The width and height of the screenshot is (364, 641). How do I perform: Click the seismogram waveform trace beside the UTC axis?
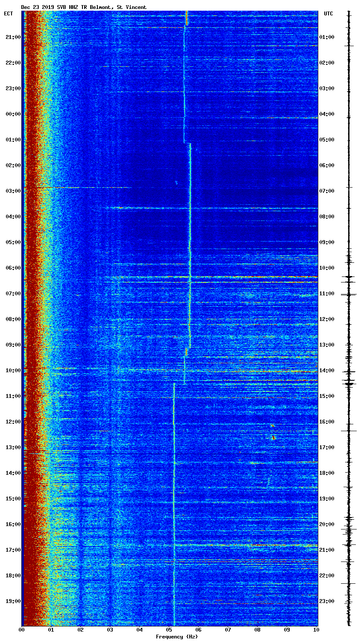(349, 318)
